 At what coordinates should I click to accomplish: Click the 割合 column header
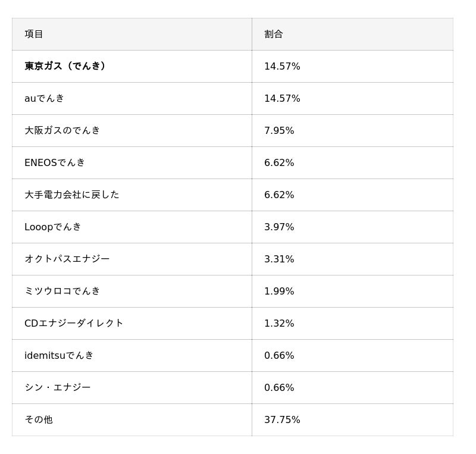pyautogui.click(x=274, y=34)
